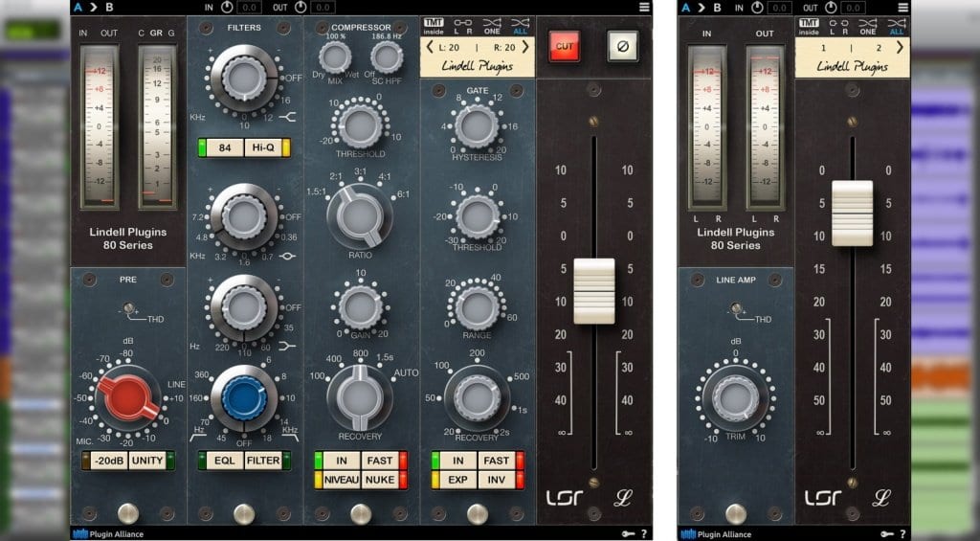Toggle the gate INV button
This screenshot has width=980, height=541.
(497, 480)
